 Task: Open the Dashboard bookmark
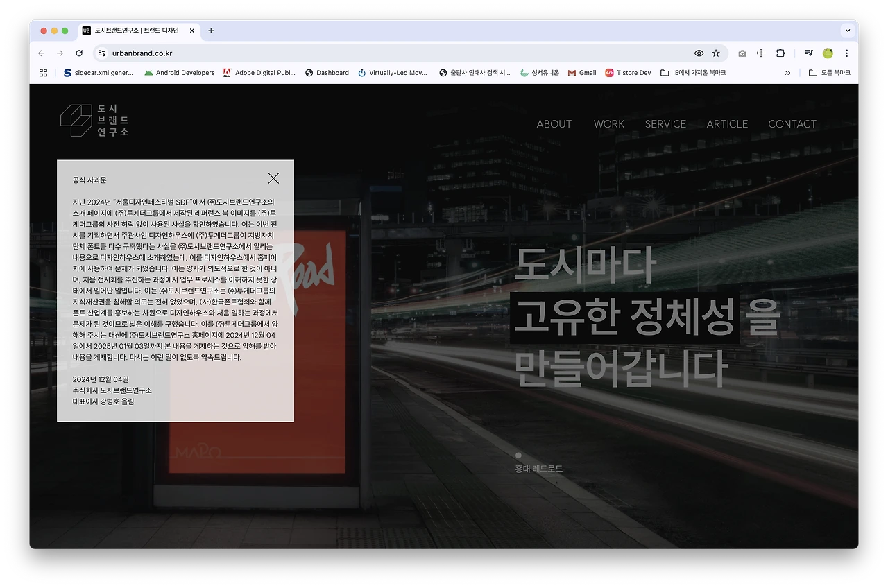tap(327, 73)
